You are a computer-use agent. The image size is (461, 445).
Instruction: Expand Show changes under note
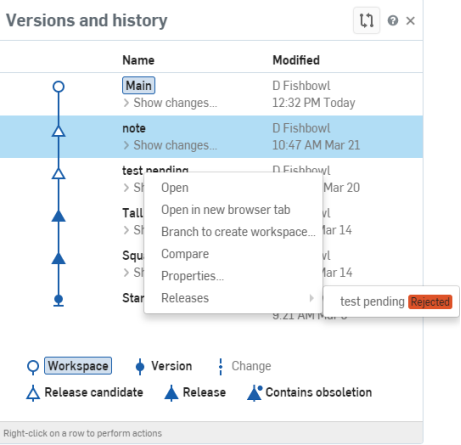[170, 145]
